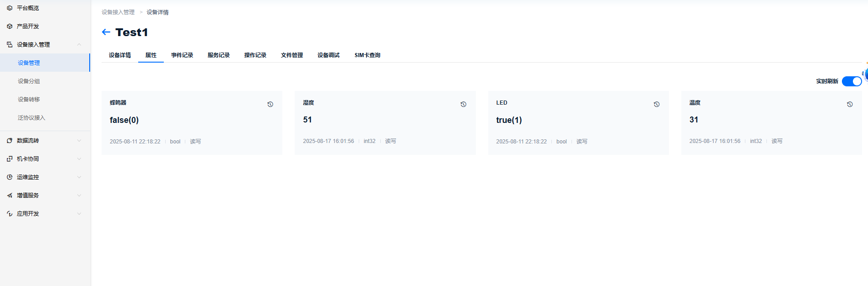Click the 平台概览 sidebar icon
The image size is (868, 286).
click(10, 8)
